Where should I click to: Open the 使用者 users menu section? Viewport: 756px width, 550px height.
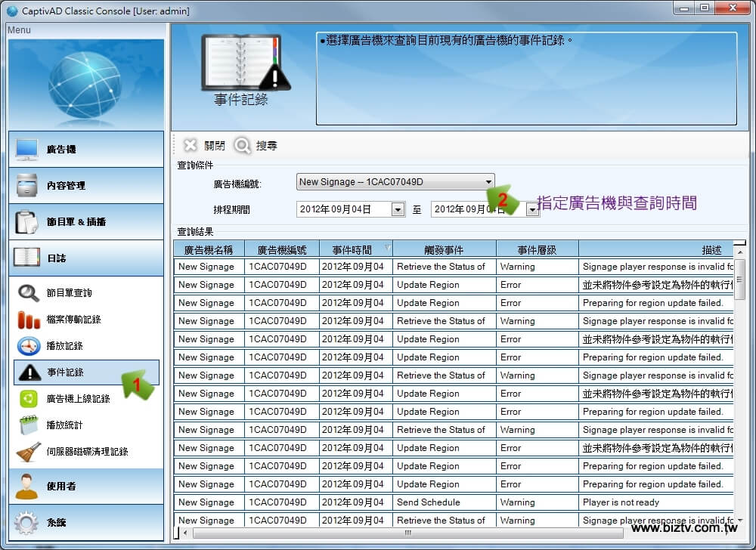coord(86,487)
